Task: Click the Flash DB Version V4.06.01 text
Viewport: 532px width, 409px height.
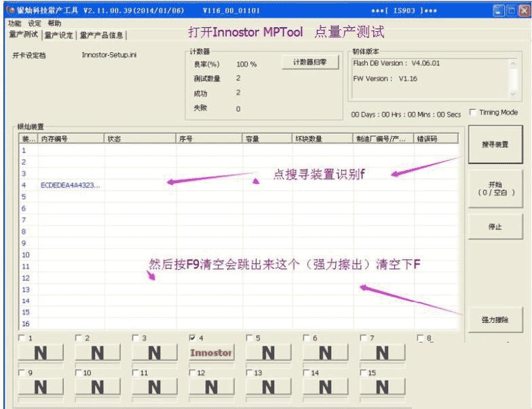Action: (396, 63)
